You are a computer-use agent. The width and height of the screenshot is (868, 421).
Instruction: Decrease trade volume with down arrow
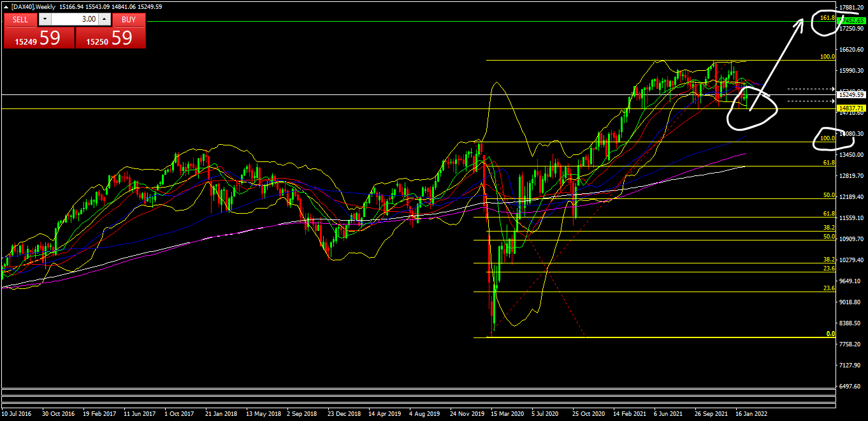pyautogui.click(x=44, y=19)
